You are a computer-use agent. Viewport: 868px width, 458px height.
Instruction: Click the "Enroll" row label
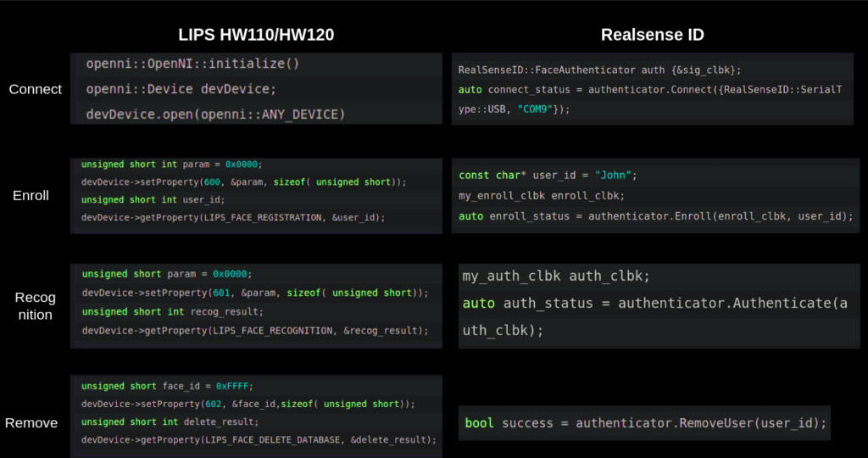31,195
